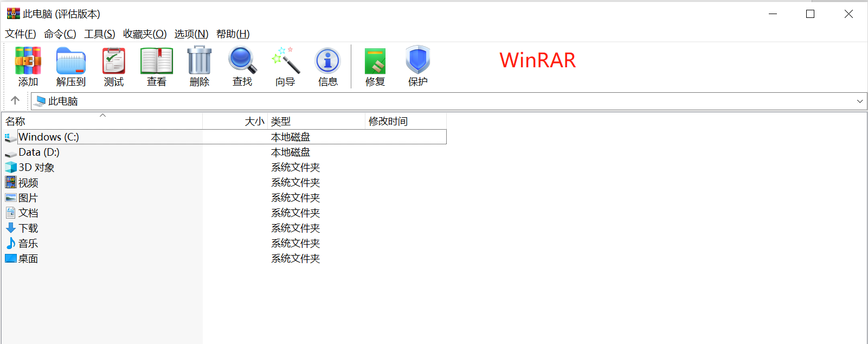
Task: Click the 音乐 note icon
Action: click(11, 243)
